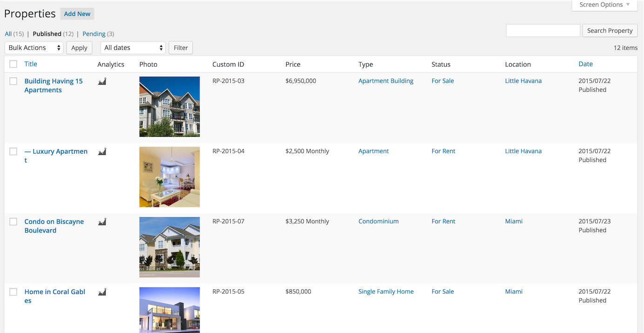Filter by Single Family Home type

tap(386, 292)
